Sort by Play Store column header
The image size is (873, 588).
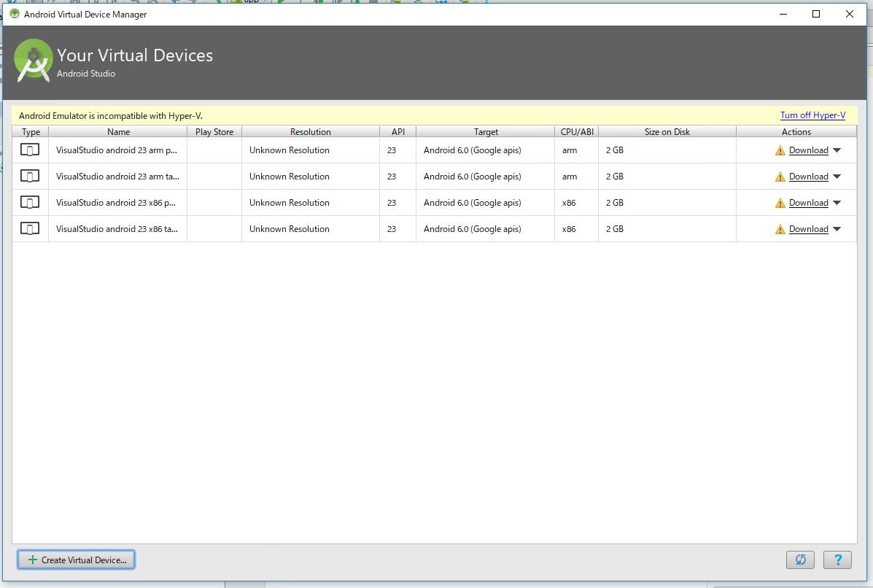pos(214,131)
